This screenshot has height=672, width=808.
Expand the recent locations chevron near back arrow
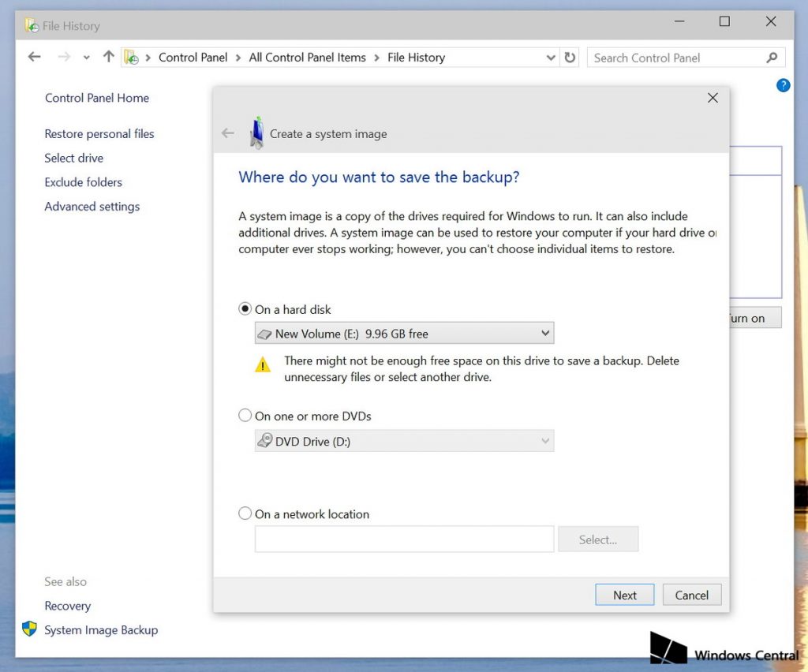coord(86,57)
